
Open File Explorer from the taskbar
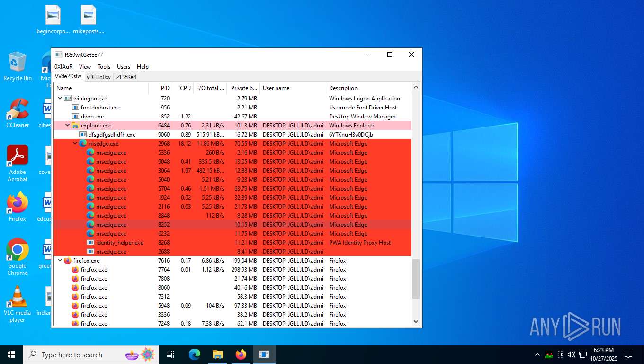(218, 355)
